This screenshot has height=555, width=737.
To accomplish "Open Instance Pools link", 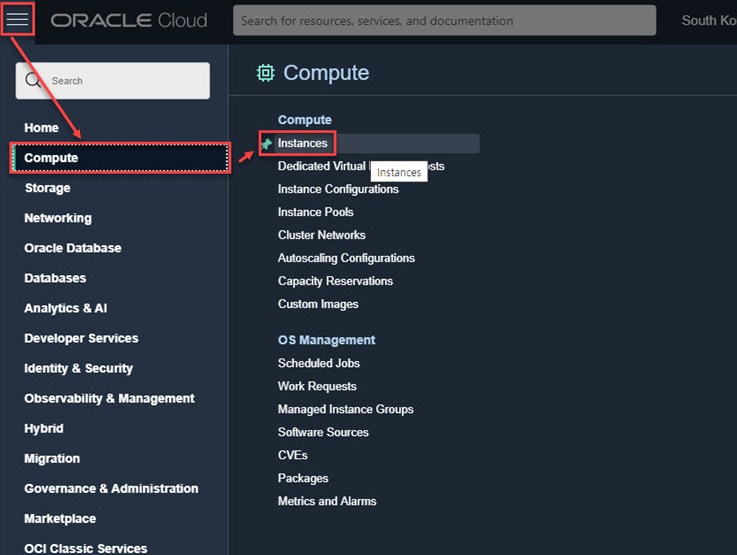I will [x=315, y=212].
